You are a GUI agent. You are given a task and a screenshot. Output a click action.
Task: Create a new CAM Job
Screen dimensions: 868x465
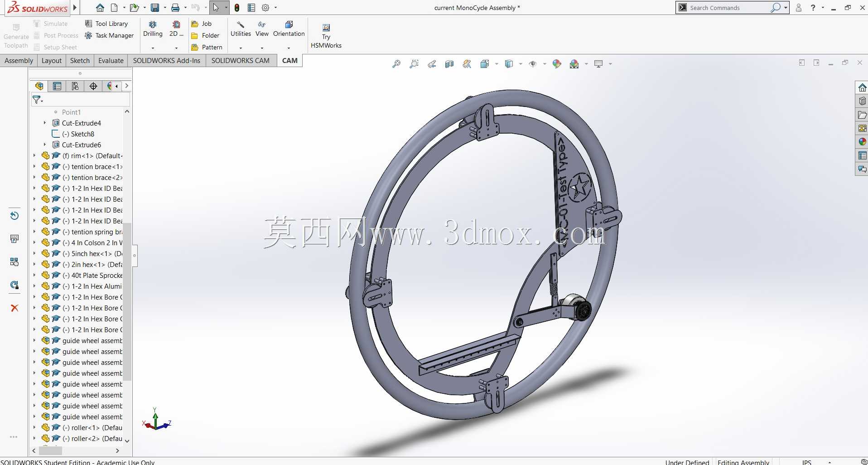tap(202, 24)
